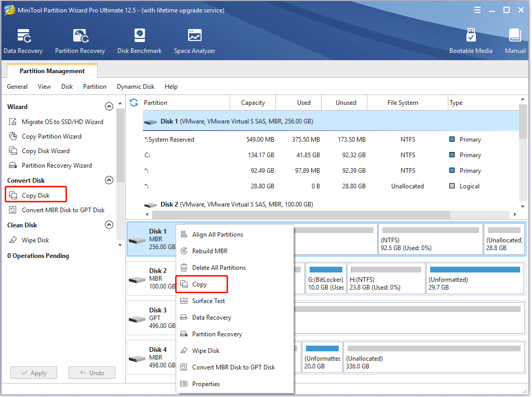Open the Help menu
This screenshot has height=397, width=532.
[171, 87]
